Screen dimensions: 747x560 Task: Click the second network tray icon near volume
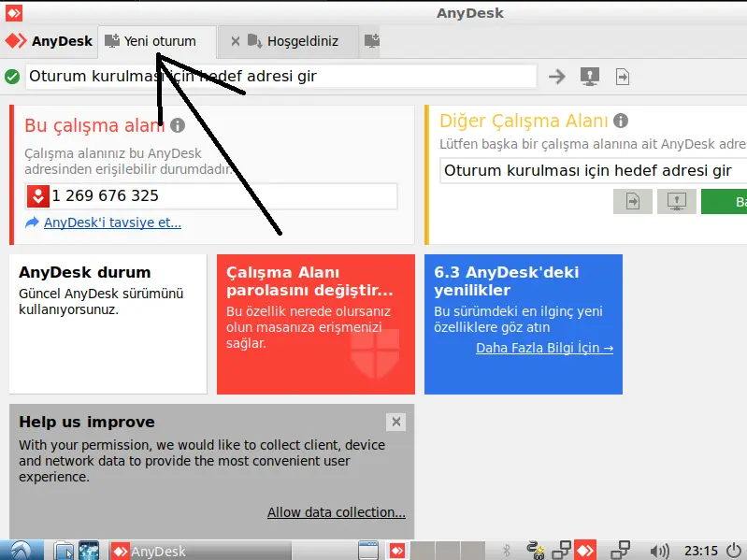click(620, 551)
